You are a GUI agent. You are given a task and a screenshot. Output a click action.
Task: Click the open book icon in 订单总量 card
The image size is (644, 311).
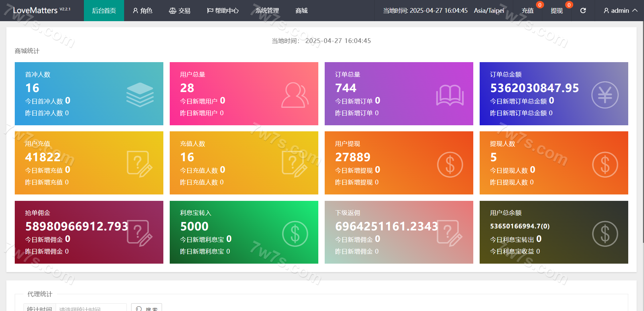pyautogui.click(x=450, y=95)
